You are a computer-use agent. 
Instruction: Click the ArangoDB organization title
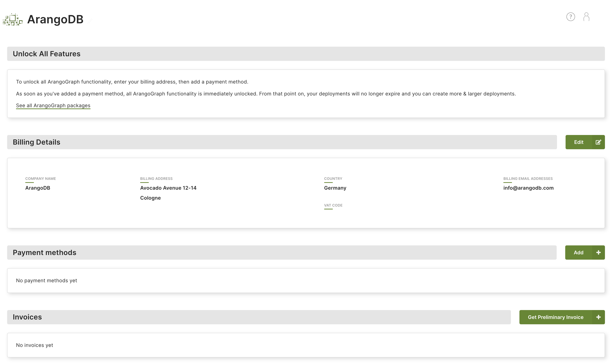pyautogui.click(x=55, y=19)
